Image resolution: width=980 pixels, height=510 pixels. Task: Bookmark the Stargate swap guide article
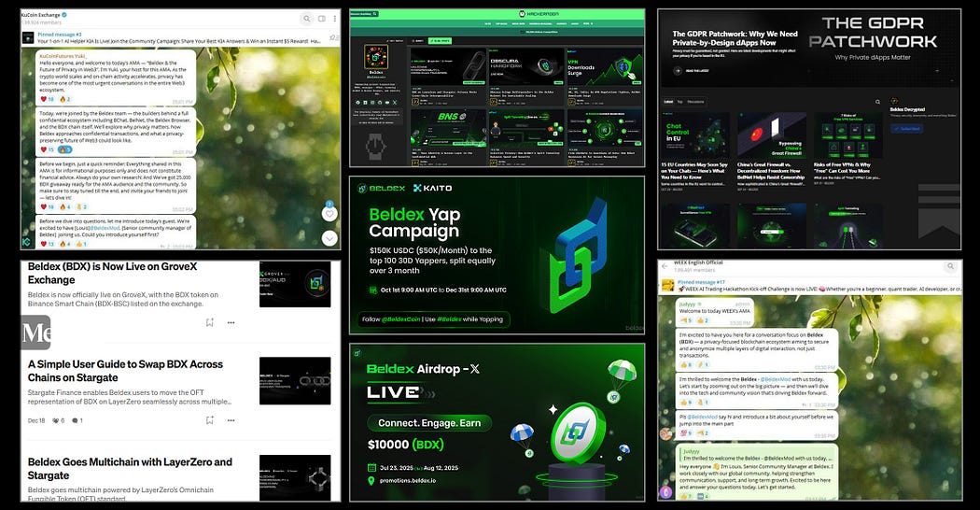click(x=209, y=420)
